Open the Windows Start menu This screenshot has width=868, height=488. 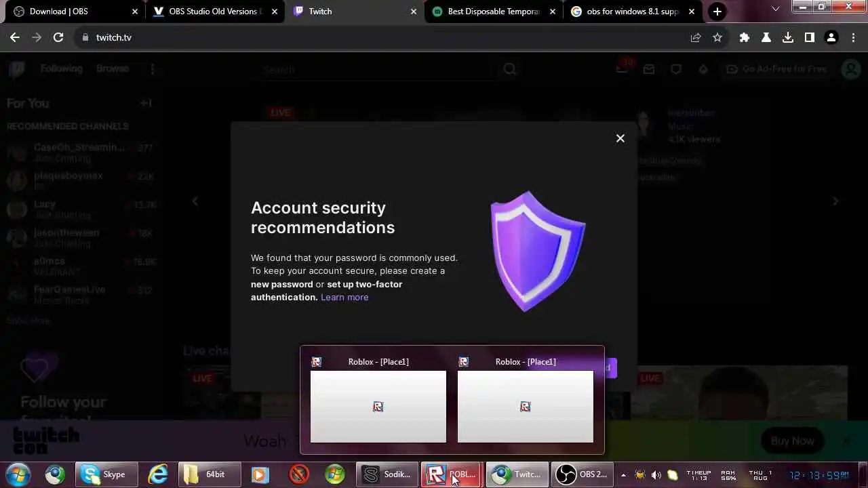coord(18,474)
